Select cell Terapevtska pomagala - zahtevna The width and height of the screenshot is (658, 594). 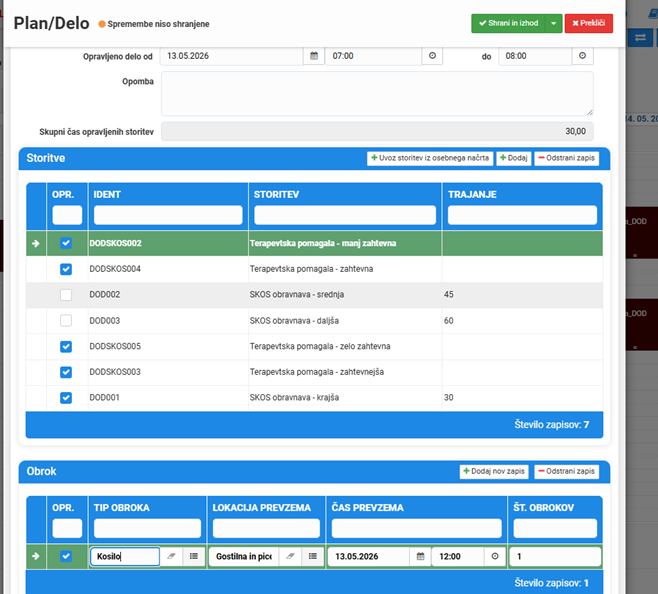click(345, 269)
